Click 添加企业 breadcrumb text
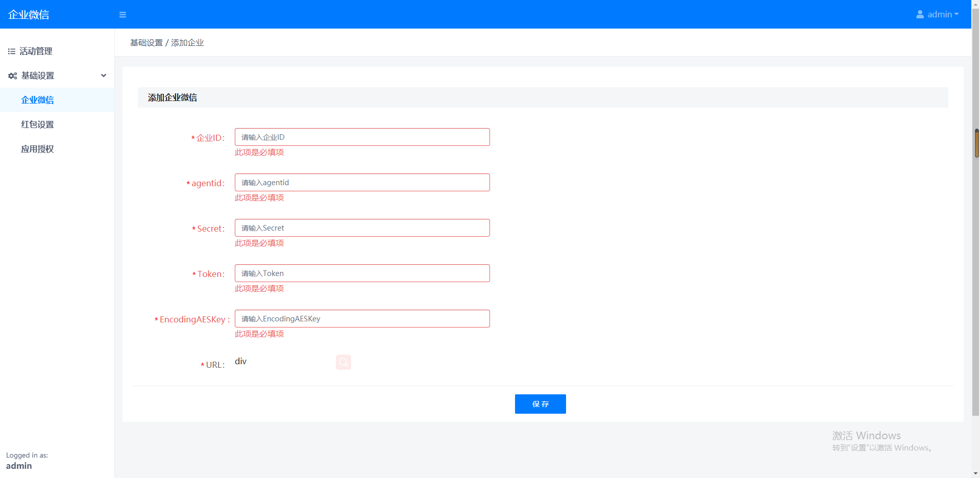Image resolution: width=980 pixels, height=478 pixels. [x=187, y=43]
